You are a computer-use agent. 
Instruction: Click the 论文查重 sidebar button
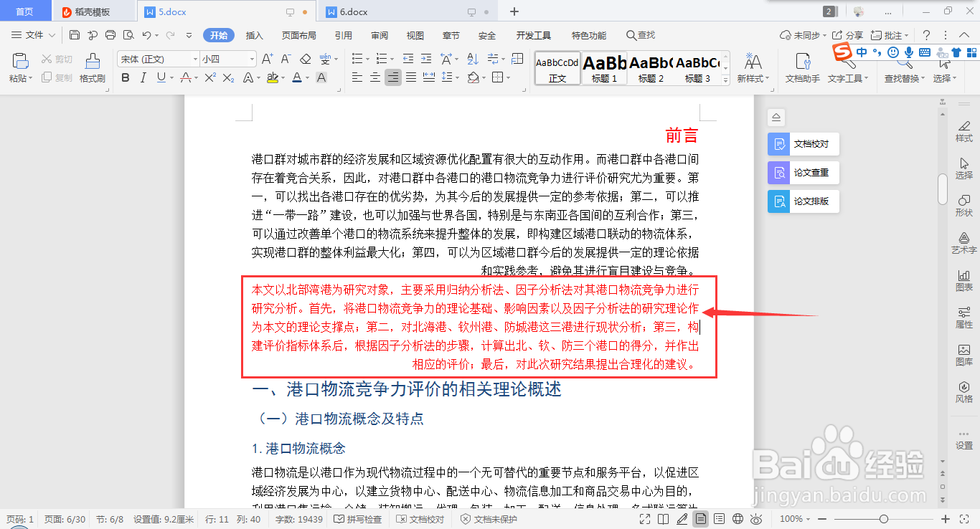click(x=803, y=172)
